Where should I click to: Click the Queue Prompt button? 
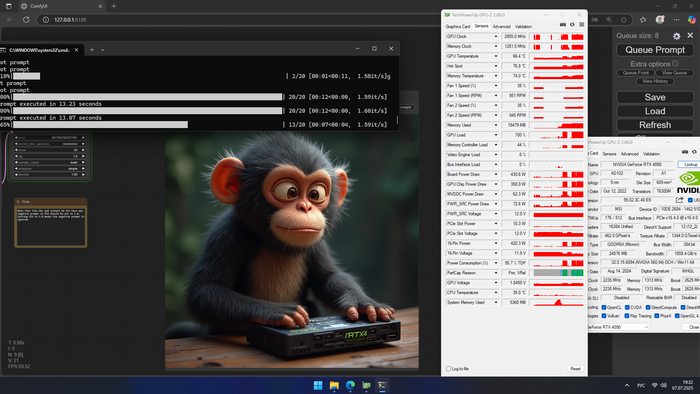[x=655, y=50]
